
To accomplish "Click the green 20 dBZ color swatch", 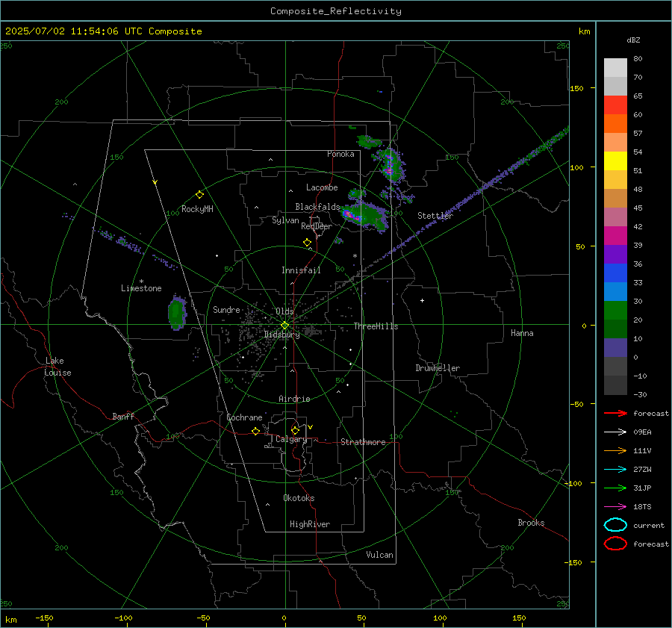I will pyautogui.click(x=615, y=311).
